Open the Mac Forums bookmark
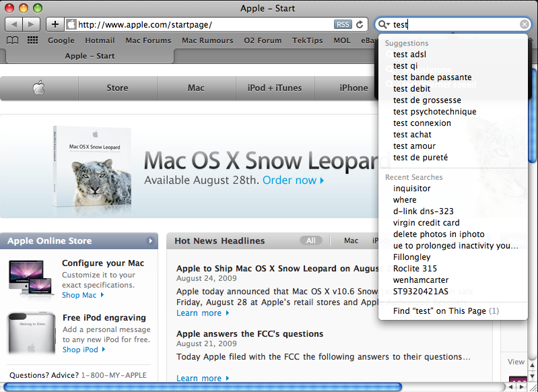This screenshot has height=392, width=538. pyautogui.click(x=148, y=40)
